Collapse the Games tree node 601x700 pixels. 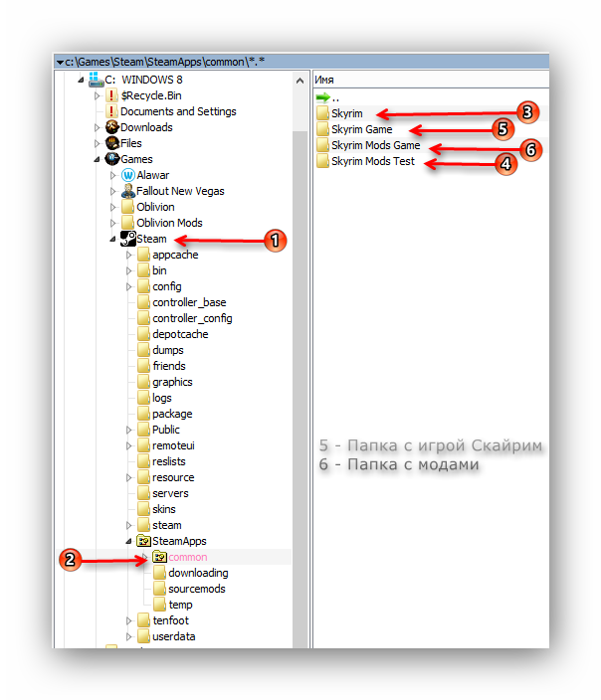coord(97,159)
